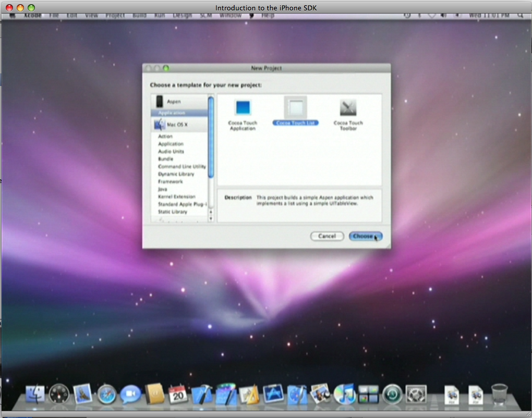Click the Spotlight magnifier in the menu bar

[520, 16]
